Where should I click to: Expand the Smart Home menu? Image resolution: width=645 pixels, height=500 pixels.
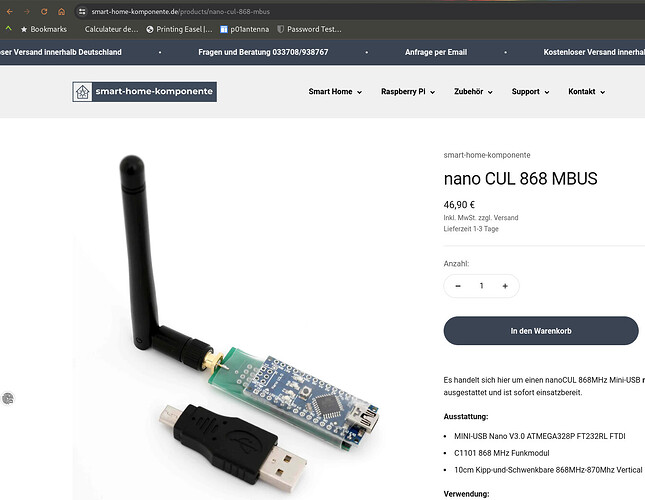[335, 92]
